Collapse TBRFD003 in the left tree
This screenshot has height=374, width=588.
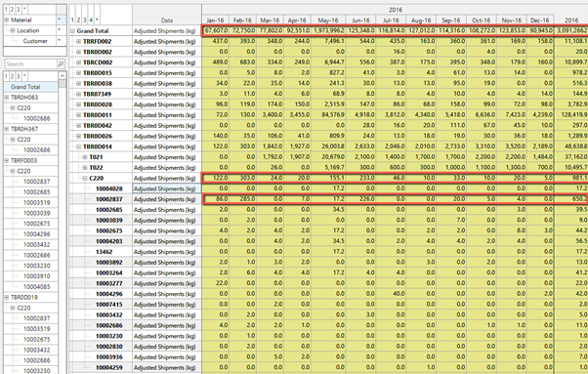tap(7, 160)
